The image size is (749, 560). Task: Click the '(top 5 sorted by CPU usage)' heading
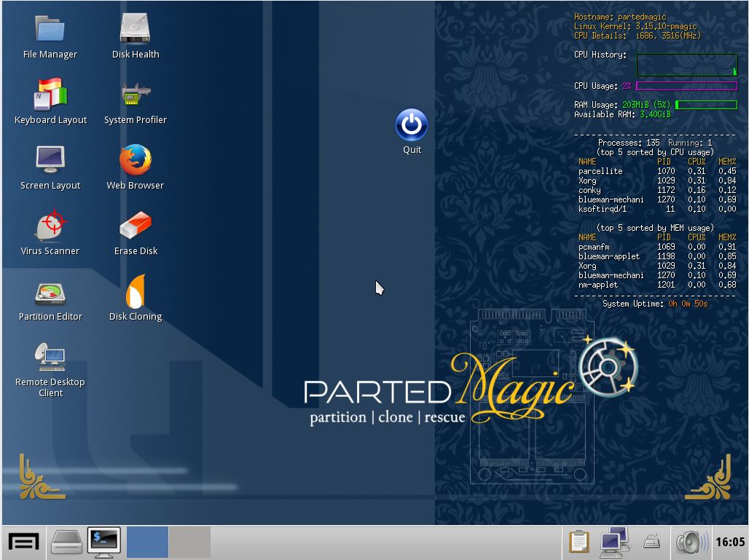(655, 152)
